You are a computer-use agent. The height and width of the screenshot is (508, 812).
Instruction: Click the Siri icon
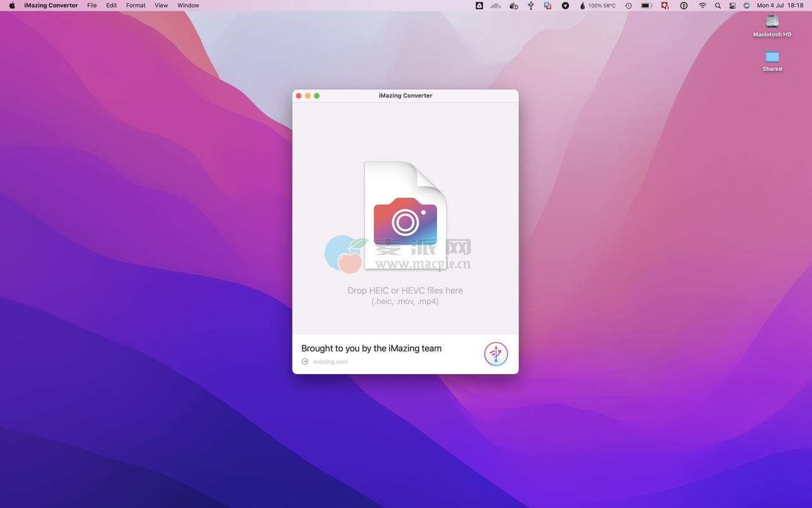coord(746,6)
